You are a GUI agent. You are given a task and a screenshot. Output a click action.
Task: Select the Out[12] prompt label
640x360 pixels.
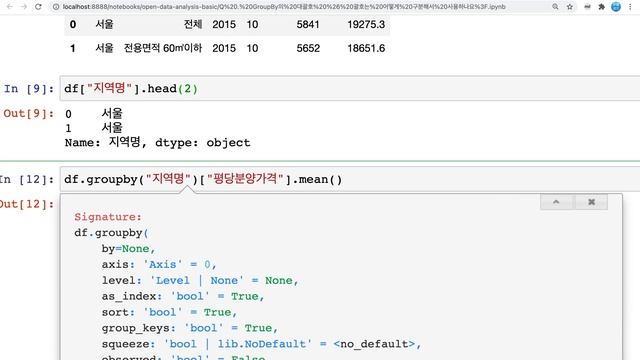(x=27, y=204)
